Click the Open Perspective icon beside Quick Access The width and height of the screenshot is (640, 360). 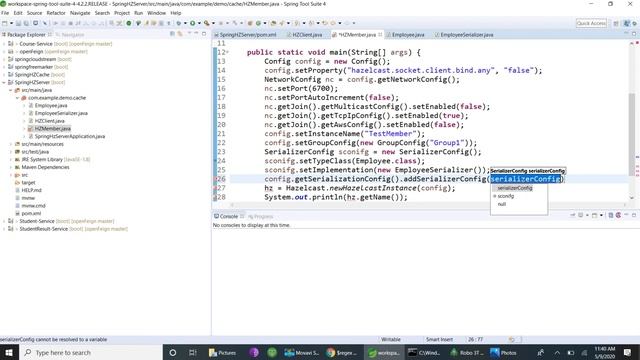(616, 23)
